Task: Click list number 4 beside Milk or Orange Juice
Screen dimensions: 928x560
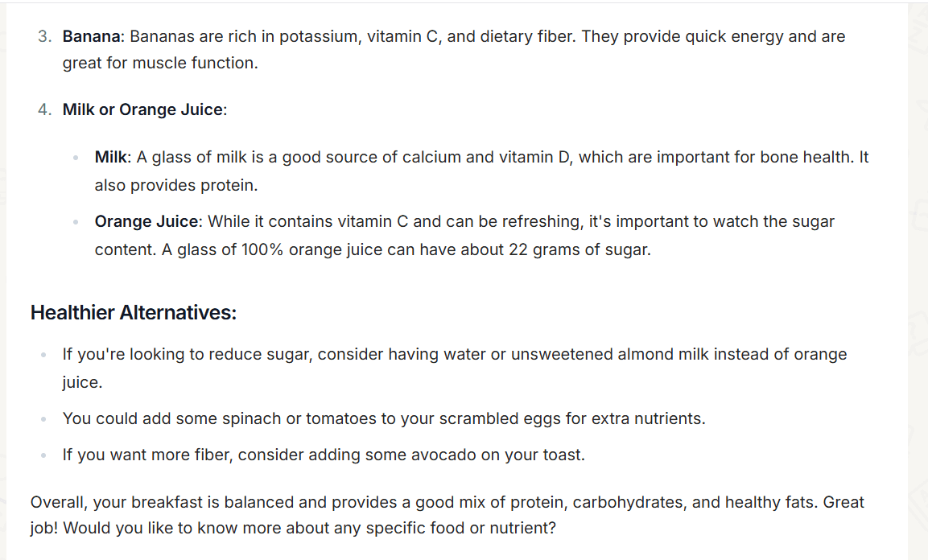Action: [44, 110]
